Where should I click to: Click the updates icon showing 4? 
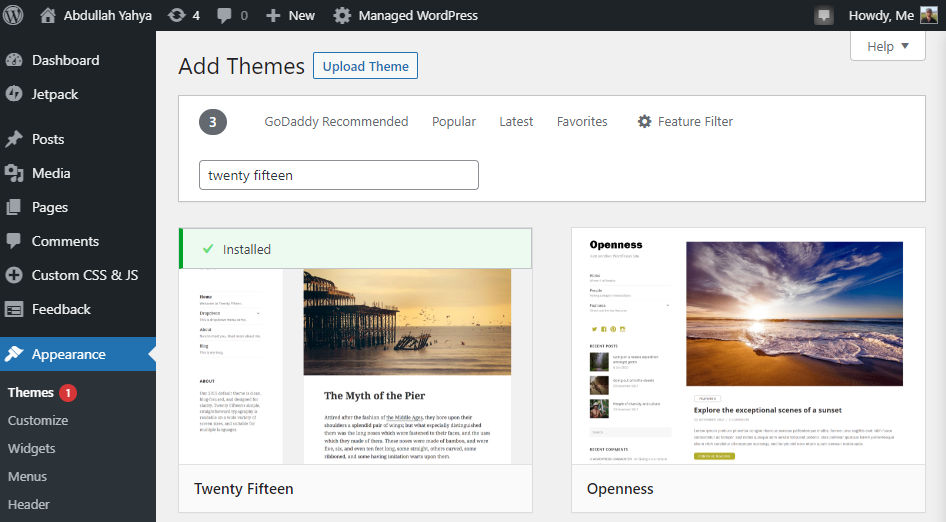coord(177,15)
